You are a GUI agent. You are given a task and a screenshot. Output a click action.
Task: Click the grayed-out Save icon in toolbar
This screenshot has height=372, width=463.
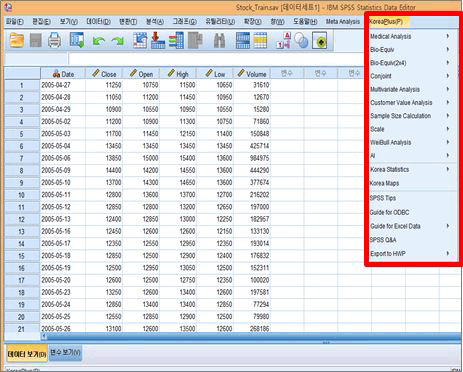(36, 40)
